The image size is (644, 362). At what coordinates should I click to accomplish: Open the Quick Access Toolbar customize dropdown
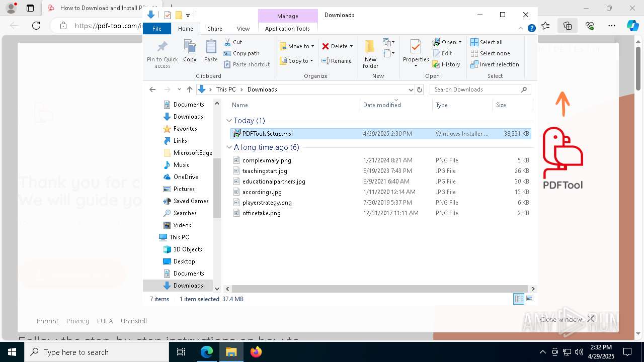coord(188,15)
